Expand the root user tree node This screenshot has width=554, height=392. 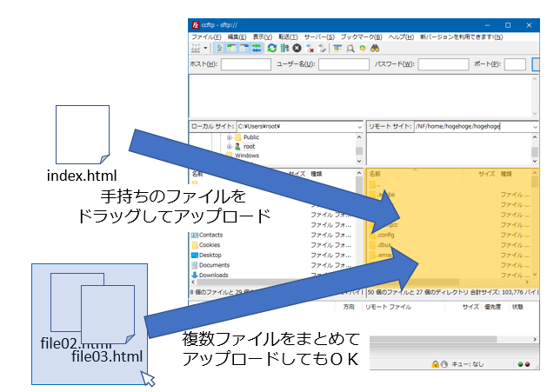229,147
